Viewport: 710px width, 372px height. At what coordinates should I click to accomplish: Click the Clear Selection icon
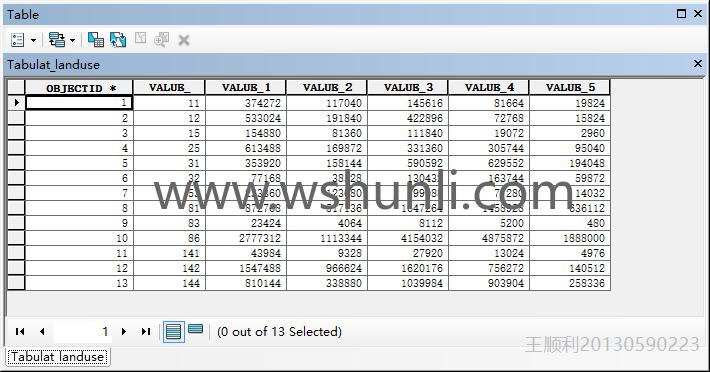(140, 39)
